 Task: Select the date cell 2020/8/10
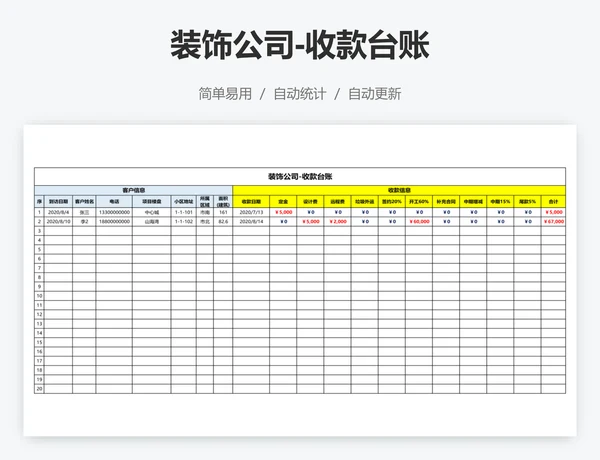tap(58, 222)
